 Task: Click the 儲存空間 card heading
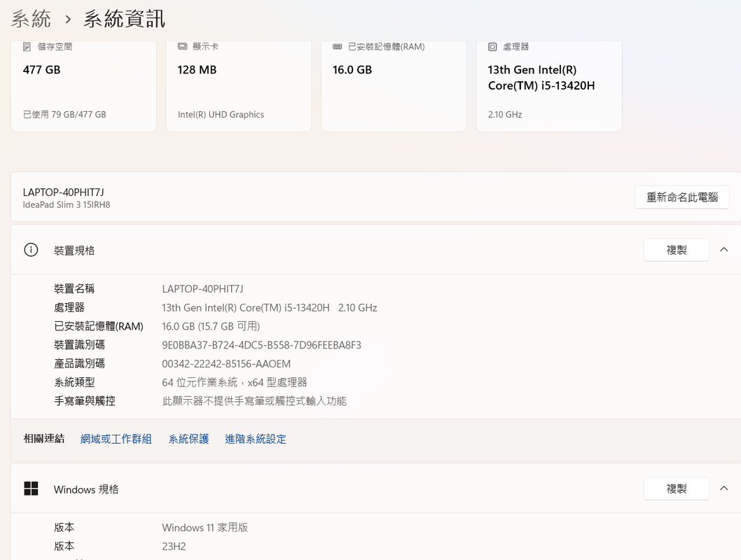coord(55,46)
